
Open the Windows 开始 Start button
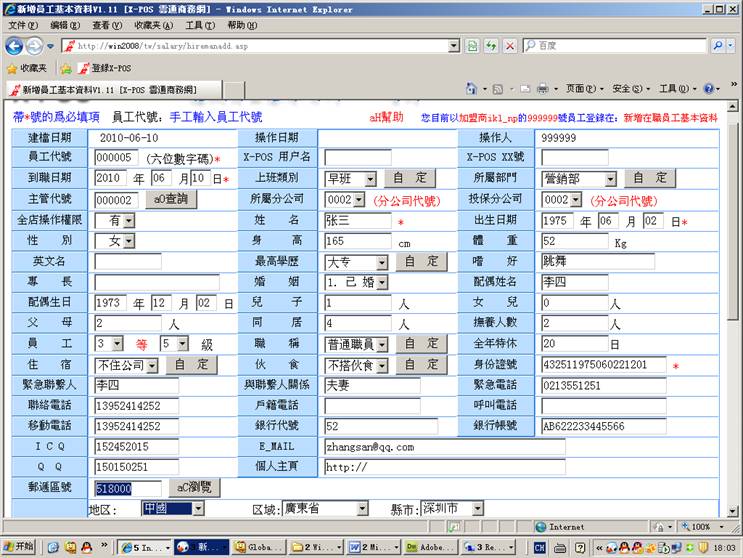tap(18, 547)
